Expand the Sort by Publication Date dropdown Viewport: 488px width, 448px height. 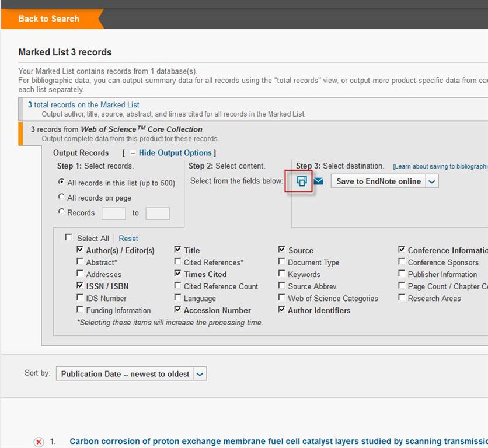click(x=200, y=374)
